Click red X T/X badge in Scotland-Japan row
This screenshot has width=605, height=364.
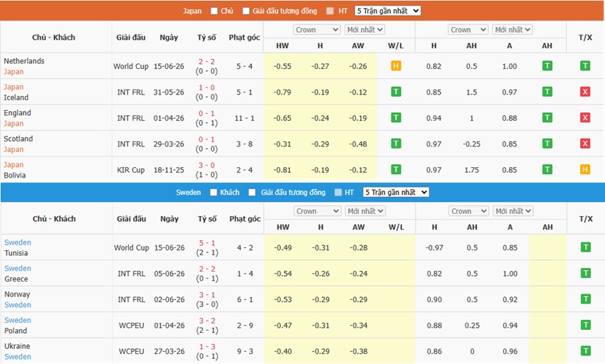coord(585,144)
